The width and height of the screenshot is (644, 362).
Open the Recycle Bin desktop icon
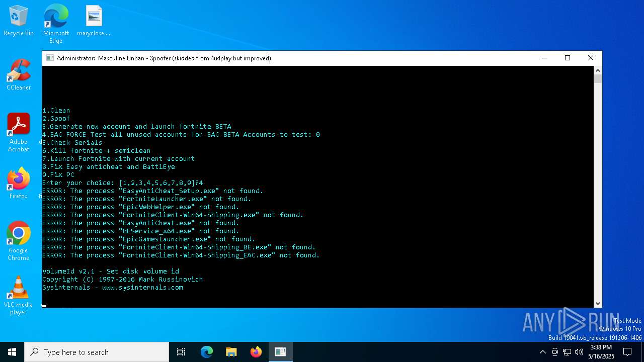[x=19, y=21]
